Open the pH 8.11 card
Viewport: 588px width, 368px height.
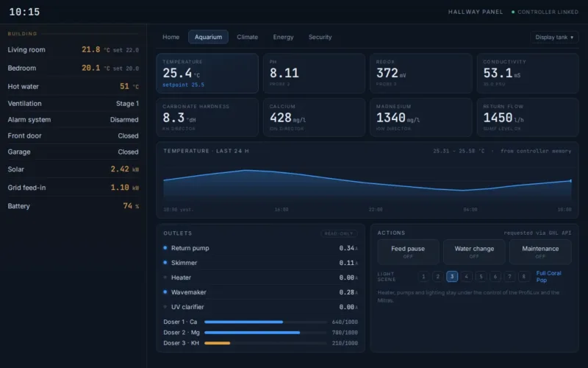pyautogui.click(x=314, y=73)
